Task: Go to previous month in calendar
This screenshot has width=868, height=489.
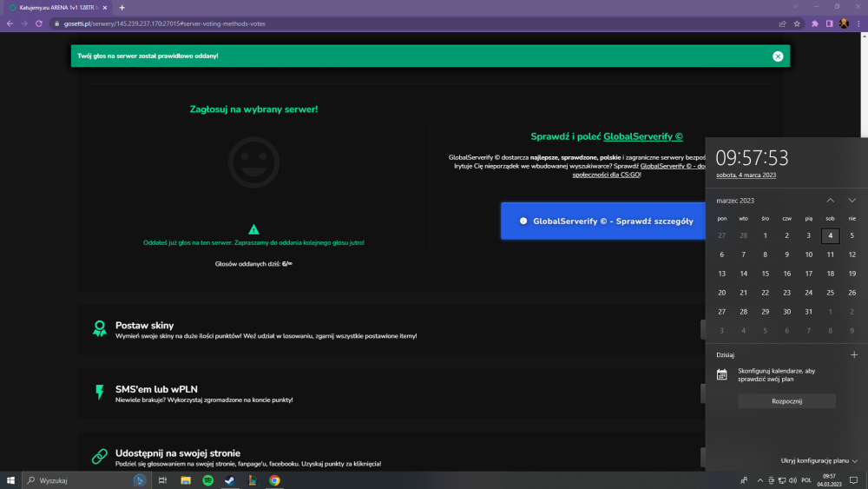Action: coord(831,201)
